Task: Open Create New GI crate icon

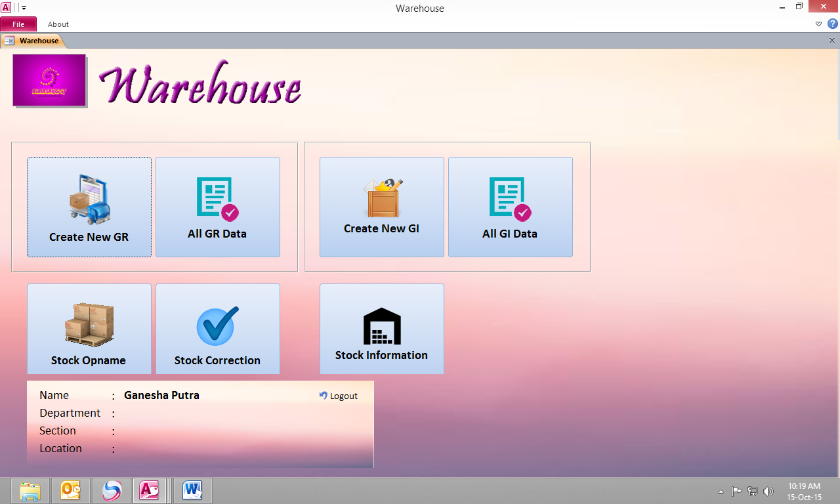Action: pyautogui.click(x=381, y=197)
